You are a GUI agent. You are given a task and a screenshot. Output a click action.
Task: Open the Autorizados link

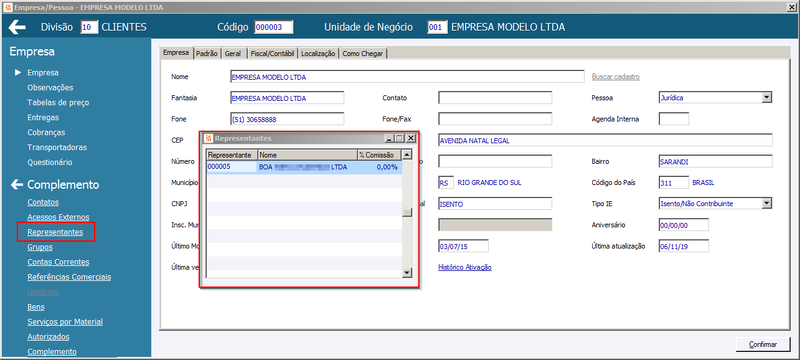click(x=48, y=337)
